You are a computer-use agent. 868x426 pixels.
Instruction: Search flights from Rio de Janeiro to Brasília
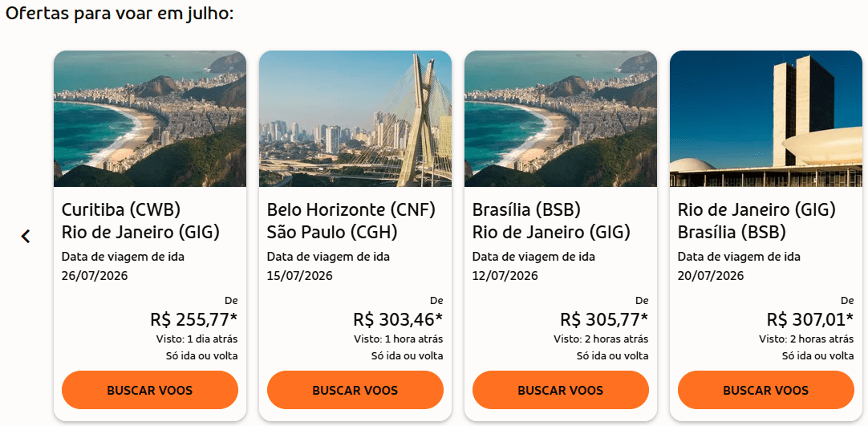pyautogui.click(x=765, y=391)
